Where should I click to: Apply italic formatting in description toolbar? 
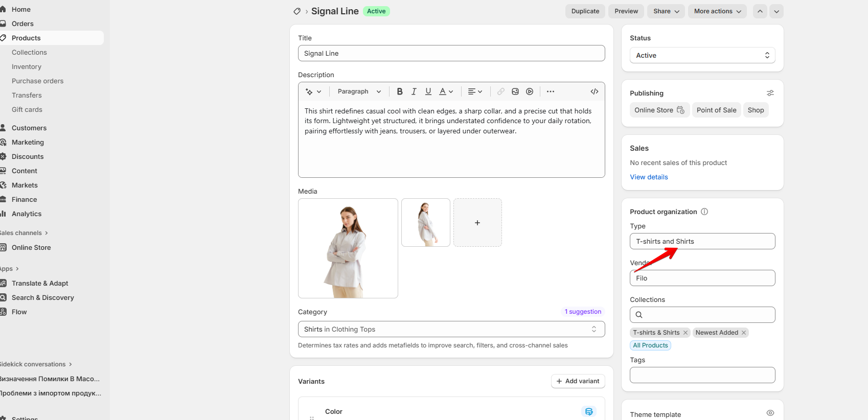[x=414, y=91]
